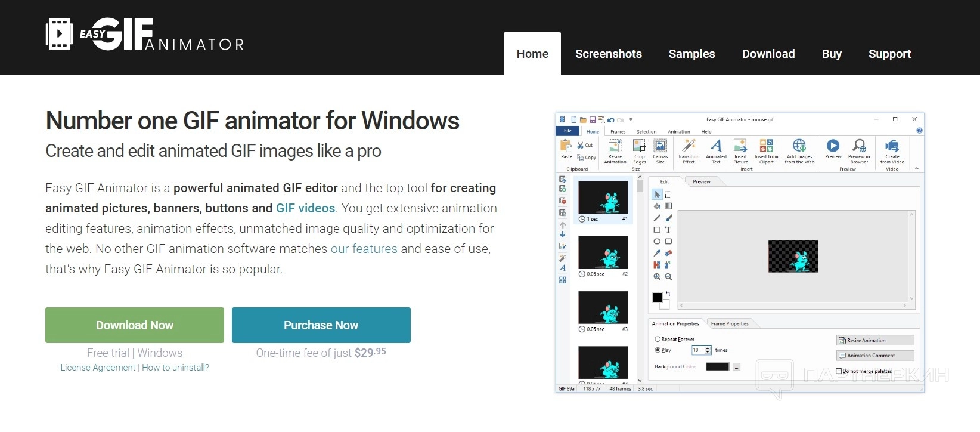Collapse the ribbon with the chevron

(x=917, y=168)
